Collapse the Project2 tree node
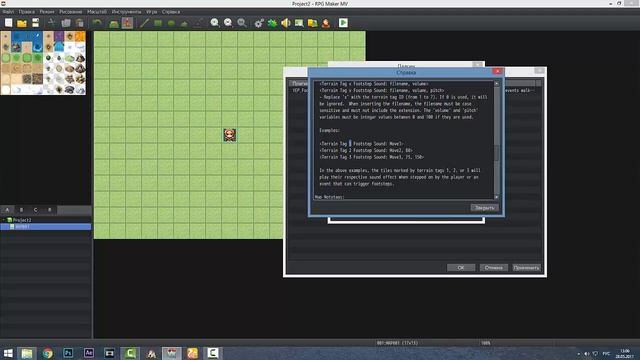 coord(4,220)
